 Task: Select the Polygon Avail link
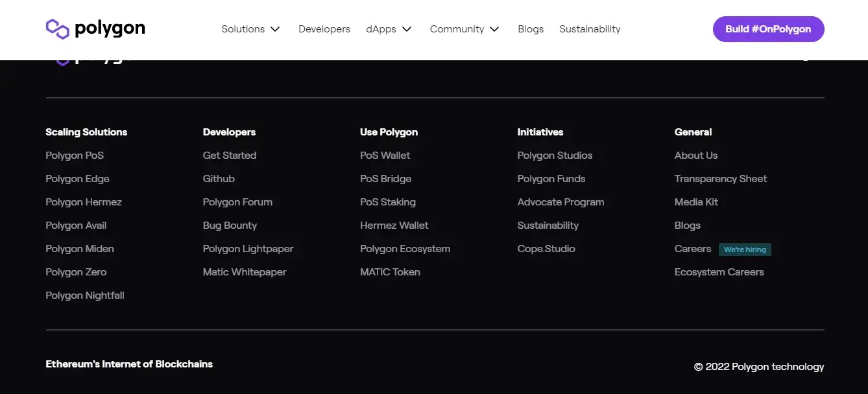76,226
